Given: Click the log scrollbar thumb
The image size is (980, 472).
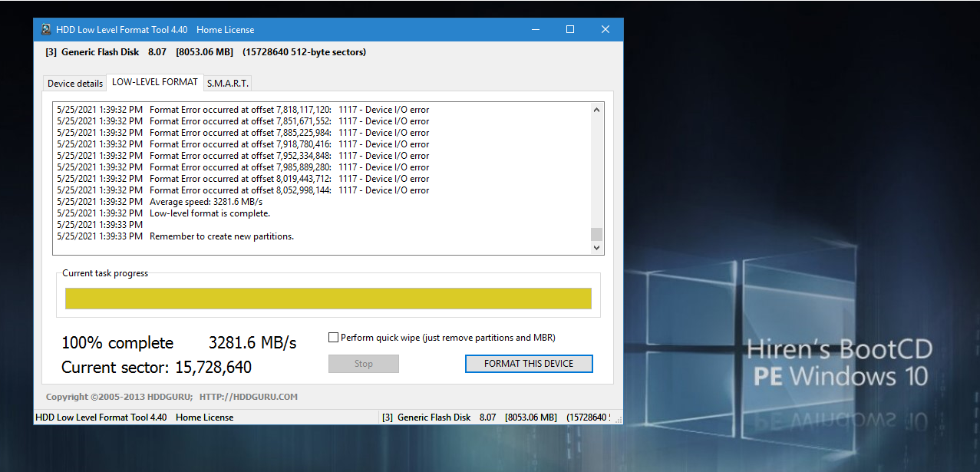Looking at the screenshot, I should 597,234.
